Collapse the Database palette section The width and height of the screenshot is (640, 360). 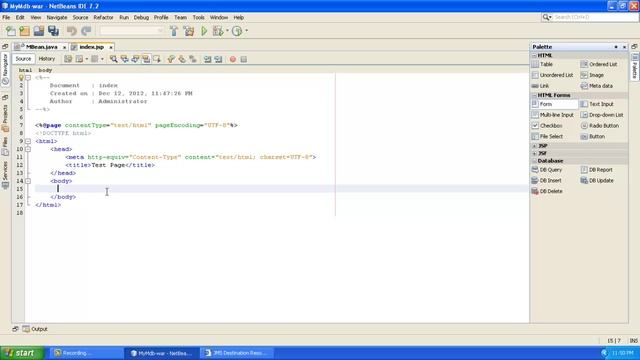click(534, 161)
